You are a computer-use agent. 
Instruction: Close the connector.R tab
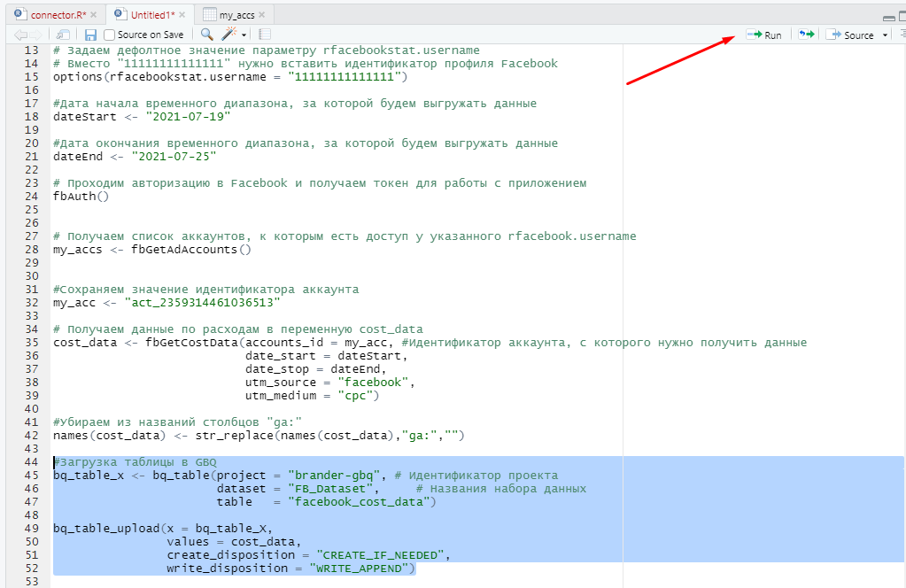point(94,15)
